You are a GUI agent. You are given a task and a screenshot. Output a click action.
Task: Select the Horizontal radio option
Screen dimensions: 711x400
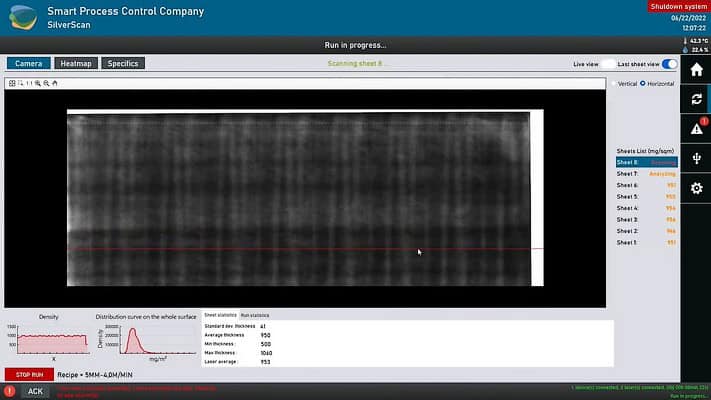pos(643,83)
